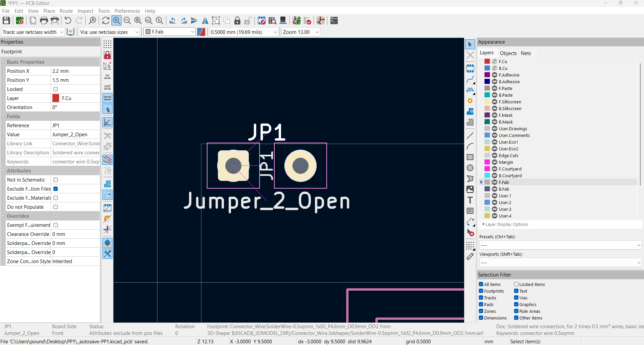Switch to the Nets tab
The height and width of the screenshot is (345, 644).
coord(526,53)
